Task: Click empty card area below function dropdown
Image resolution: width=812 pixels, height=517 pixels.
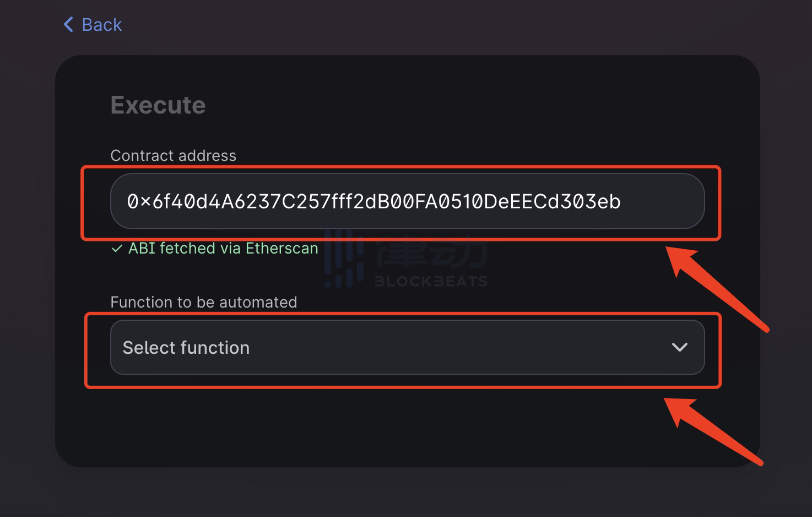Action: [x=407, y=424]
